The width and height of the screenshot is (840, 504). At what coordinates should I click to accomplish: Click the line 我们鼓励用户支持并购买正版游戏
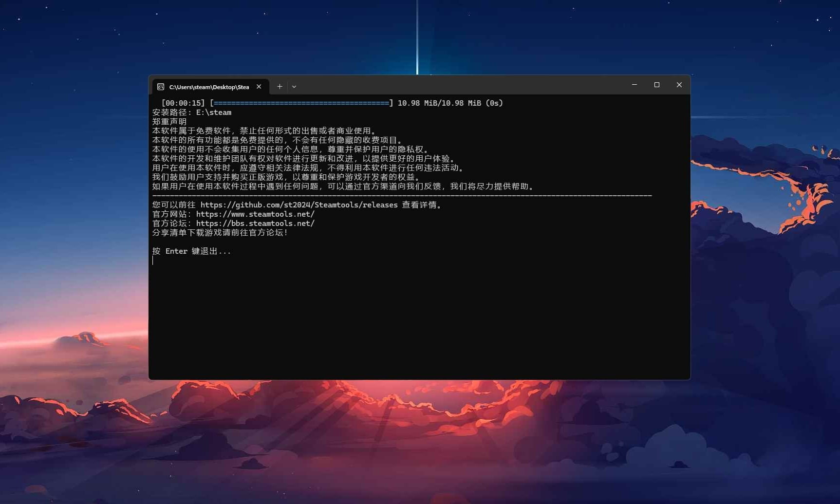pyautogui.click(x=287, y=177)
